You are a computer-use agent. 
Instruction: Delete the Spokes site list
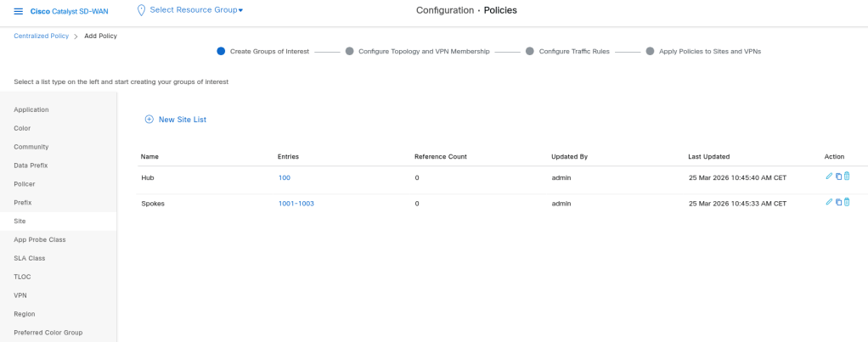point(847,202)
